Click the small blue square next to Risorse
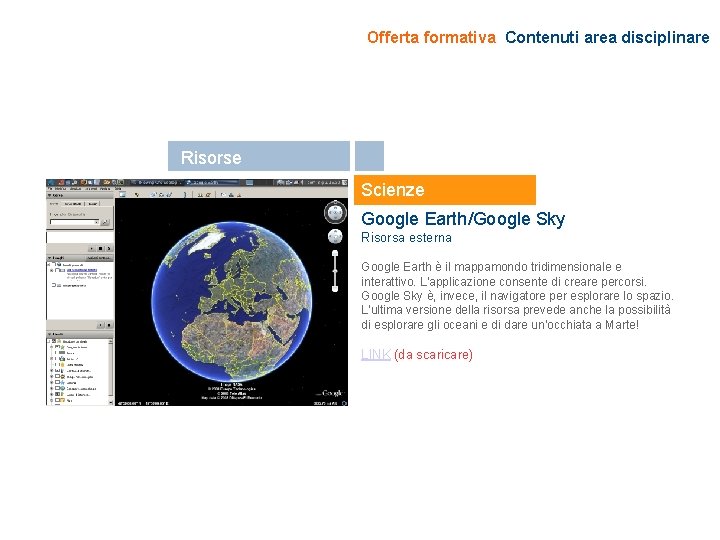720x540 pixels. coord(369,156)
